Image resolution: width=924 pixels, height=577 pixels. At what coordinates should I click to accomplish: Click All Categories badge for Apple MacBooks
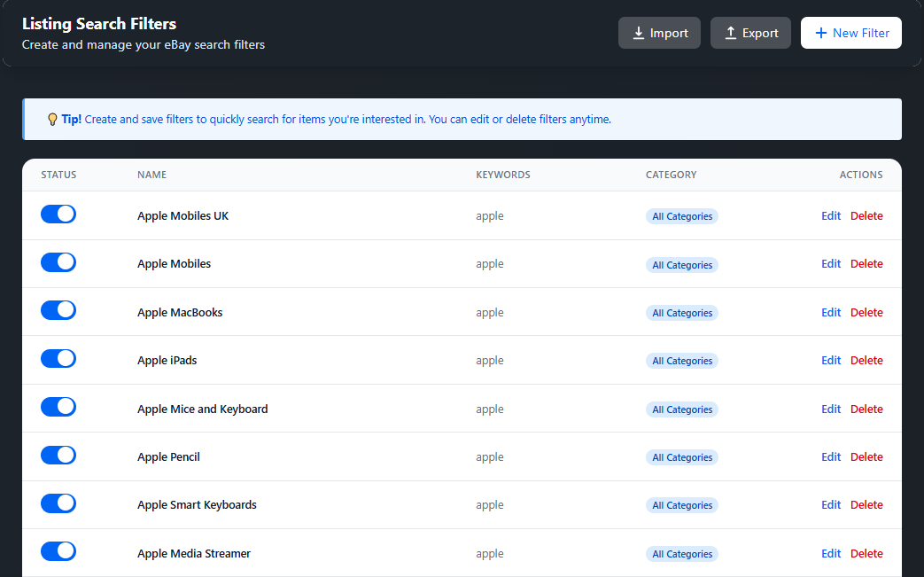pyautogui.click(x=681, y=313)
